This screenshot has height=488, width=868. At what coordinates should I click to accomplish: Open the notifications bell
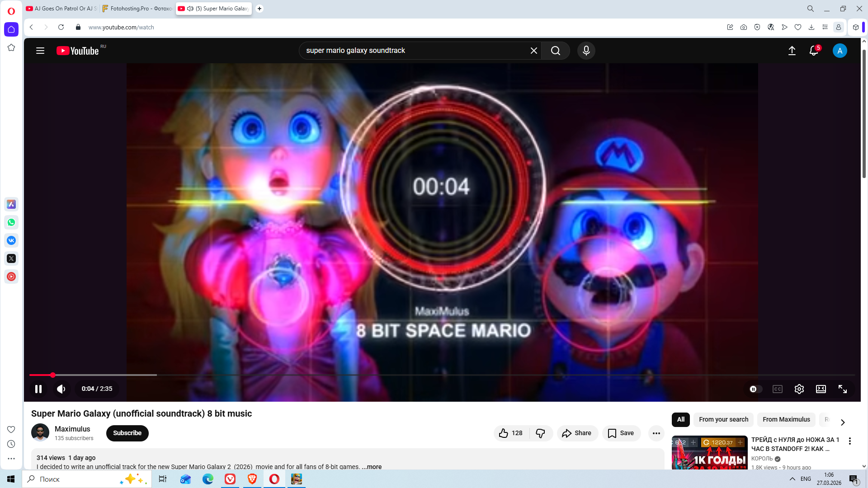(x=814, y=51)
